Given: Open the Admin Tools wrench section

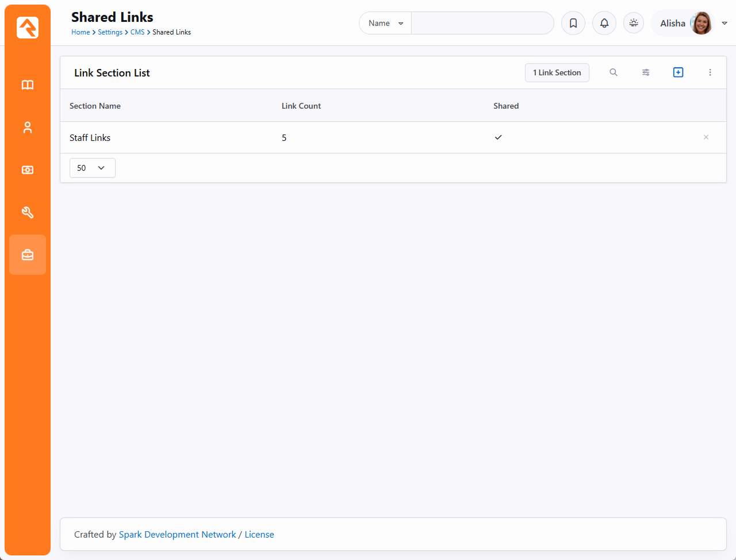Looking at the screenshot, I should coord(28,213).
